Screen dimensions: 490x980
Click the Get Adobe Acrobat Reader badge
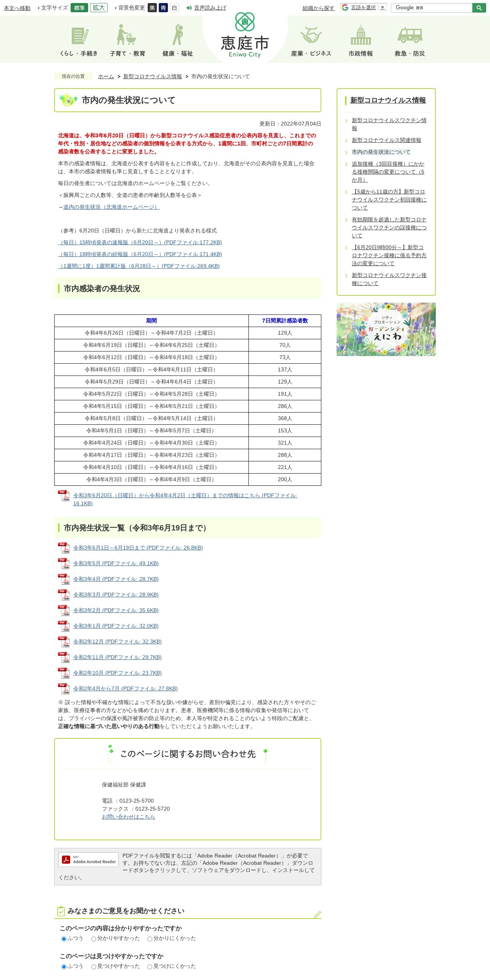tap(89, 859)
